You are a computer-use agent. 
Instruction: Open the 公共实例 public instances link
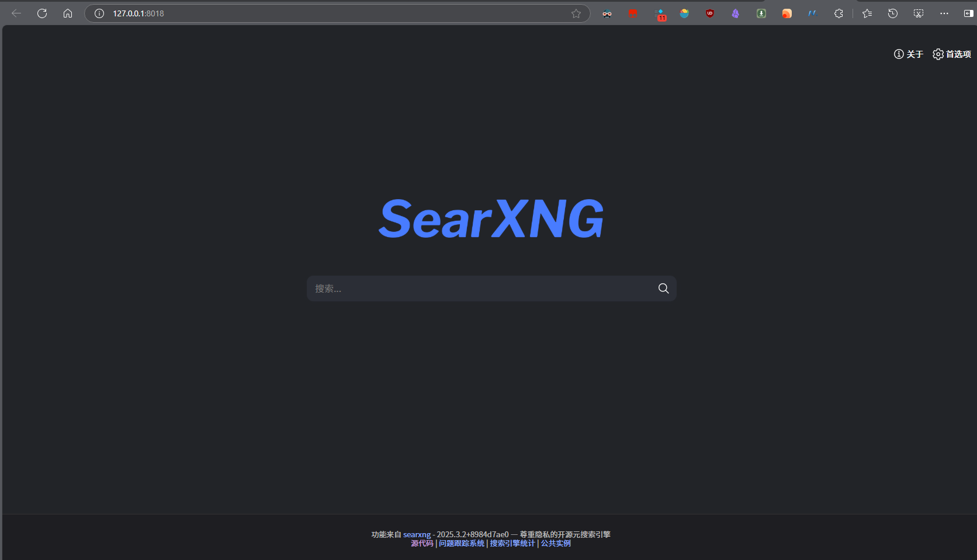556,544
